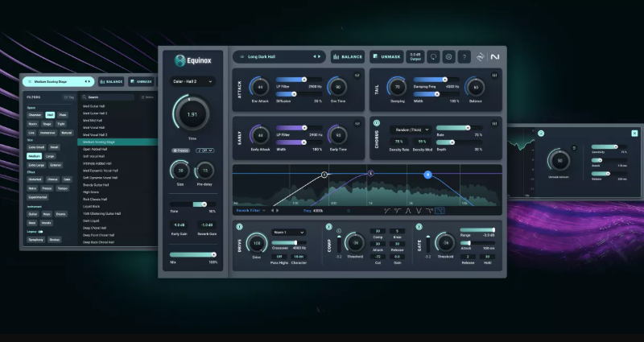Viewport: 644px width, 342px height.
Task: Open Tail section settings sliders icon
Action: (494, 75)
